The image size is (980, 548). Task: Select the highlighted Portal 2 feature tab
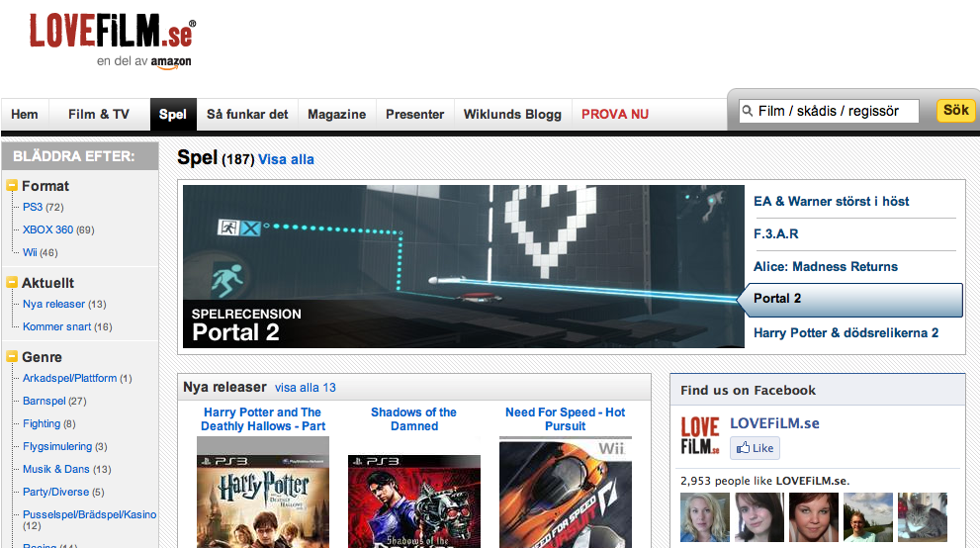(x=850, y=300)
